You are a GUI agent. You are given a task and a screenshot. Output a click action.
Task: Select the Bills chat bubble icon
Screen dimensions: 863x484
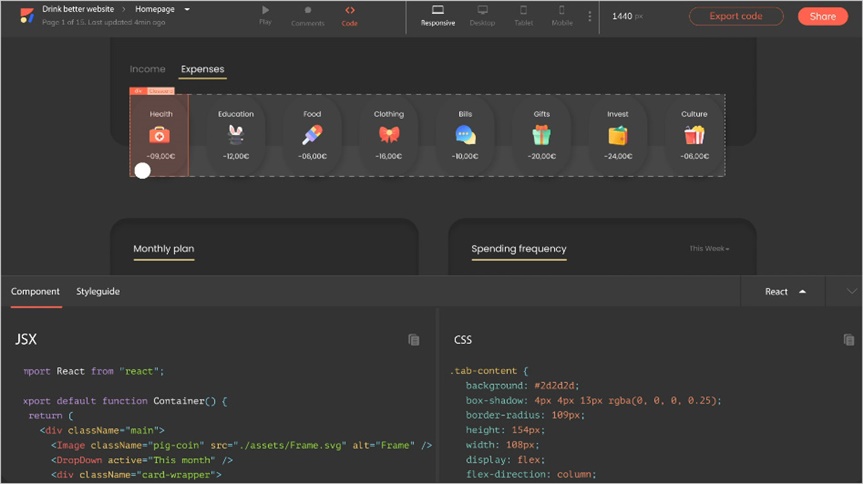[465, 135]
